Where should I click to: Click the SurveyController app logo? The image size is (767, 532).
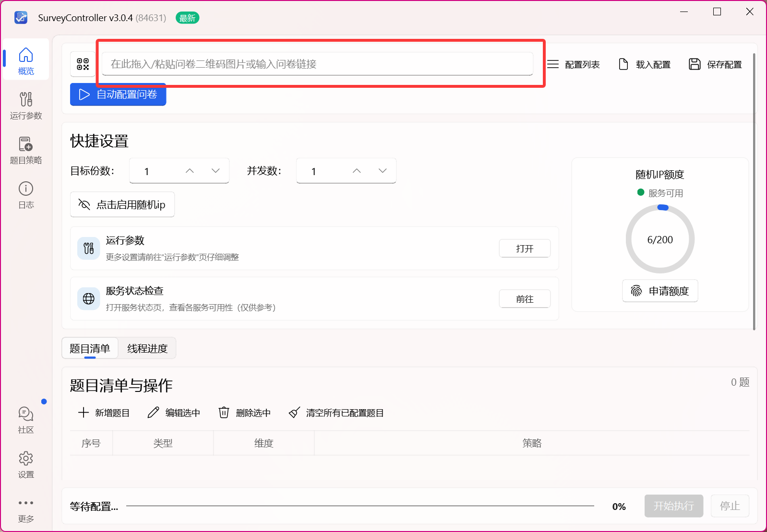(21, 18)
